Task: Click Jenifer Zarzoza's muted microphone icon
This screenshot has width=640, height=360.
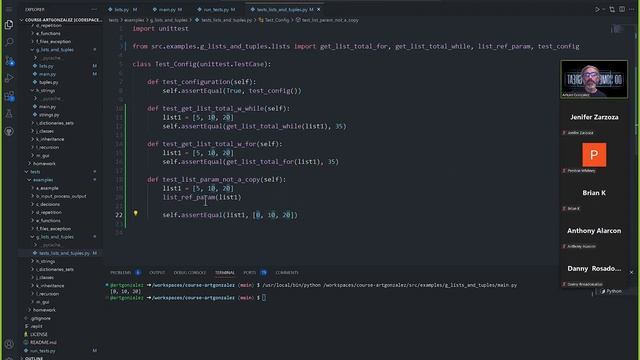Action: point(564,133)
